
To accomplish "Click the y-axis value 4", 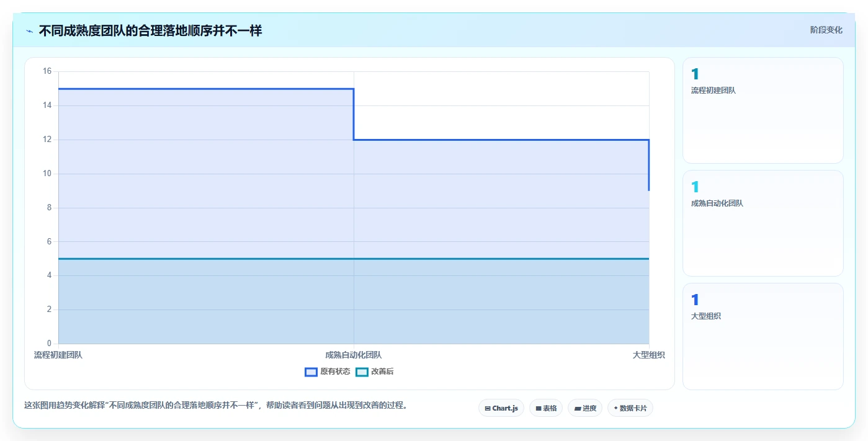I will point(50,275).
